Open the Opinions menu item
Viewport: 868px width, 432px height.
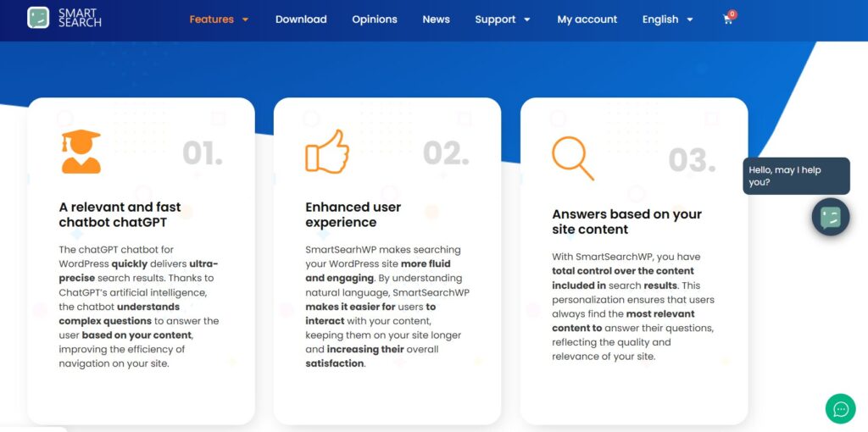[x=375, y=19]
